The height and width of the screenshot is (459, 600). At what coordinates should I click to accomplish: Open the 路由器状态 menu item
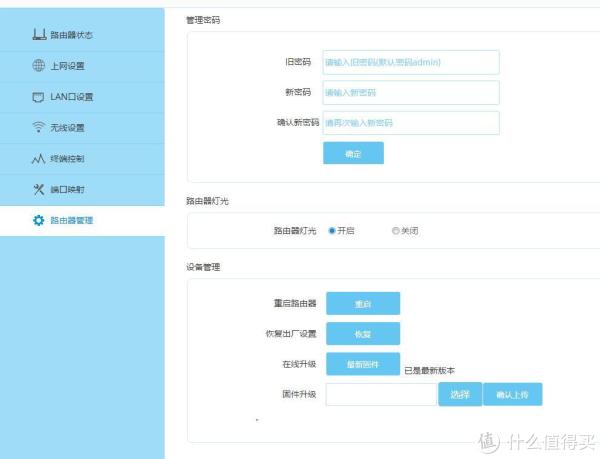coord(72,36)
